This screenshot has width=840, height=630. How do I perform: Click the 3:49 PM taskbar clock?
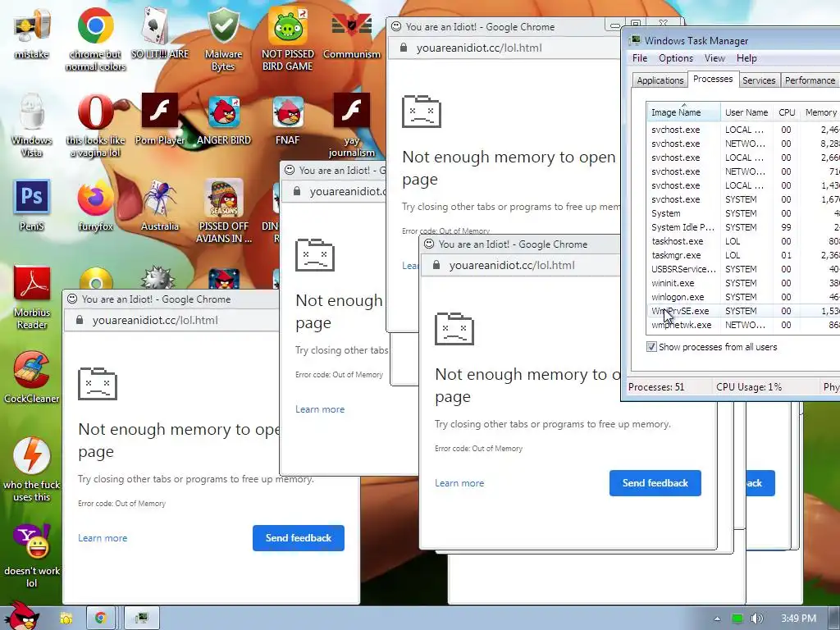[x=798, y=619]
